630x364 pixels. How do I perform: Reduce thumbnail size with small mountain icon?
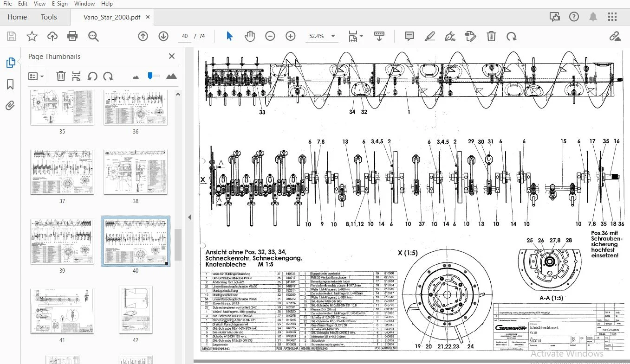(x=136, y=77)
